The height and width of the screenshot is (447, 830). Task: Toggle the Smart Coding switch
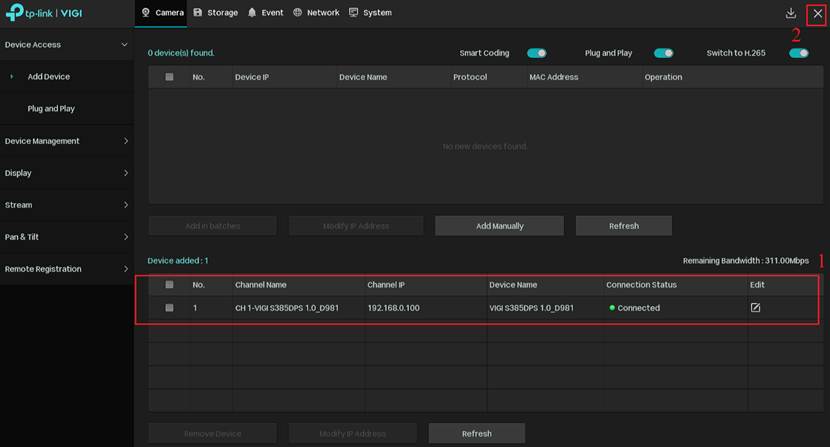pyautogui.click(x=536, y=53)
